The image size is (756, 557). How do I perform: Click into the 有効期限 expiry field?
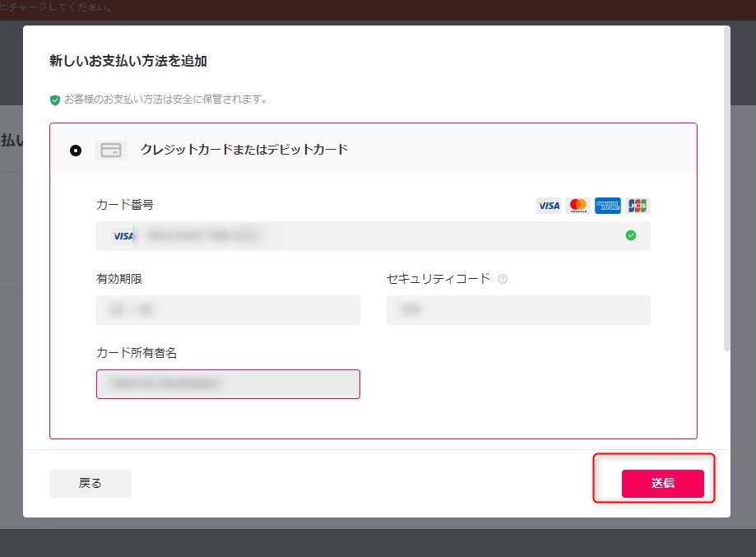(x=228, y=310)
